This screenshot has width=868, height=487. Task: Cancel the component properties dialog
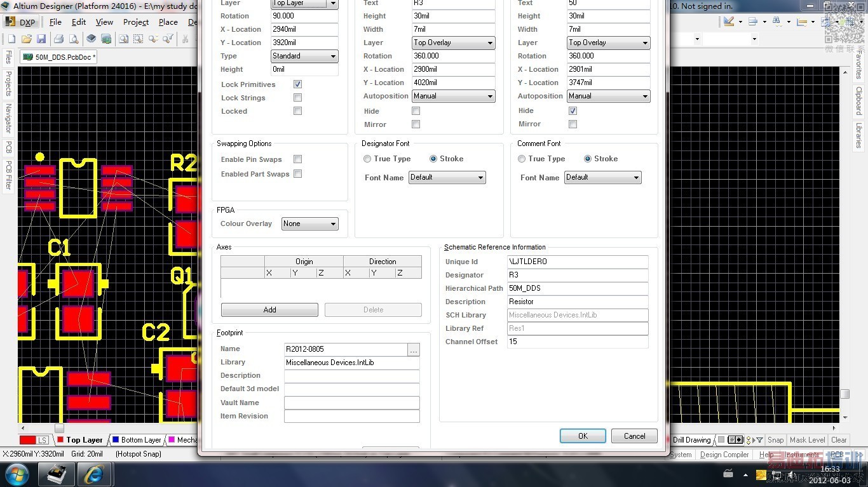(634, 436)
